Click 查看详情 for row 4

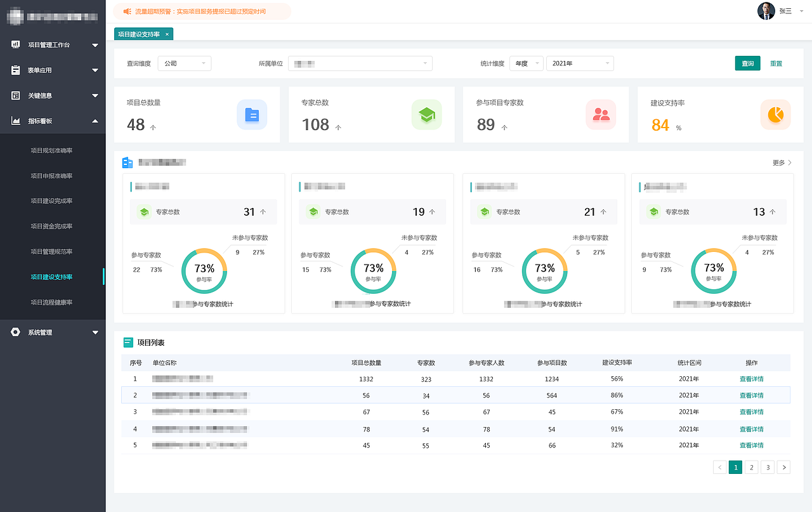[x=752, y=429]
